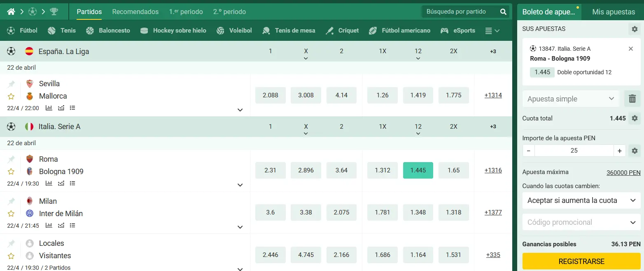The image size is (644, 271).
Task: Click the bet amount input field
Action: (x=574, y=150)
